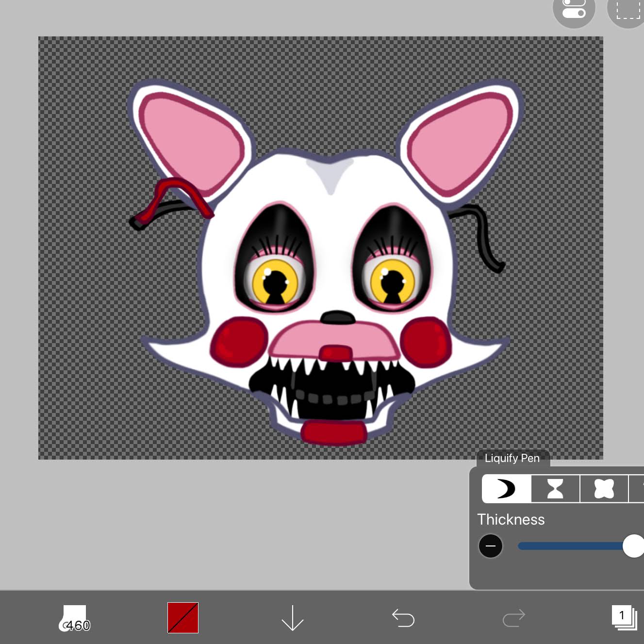Select the crescent Push liquify mode
The width and height of the screenshot is (644, 644).
(506, 489)
